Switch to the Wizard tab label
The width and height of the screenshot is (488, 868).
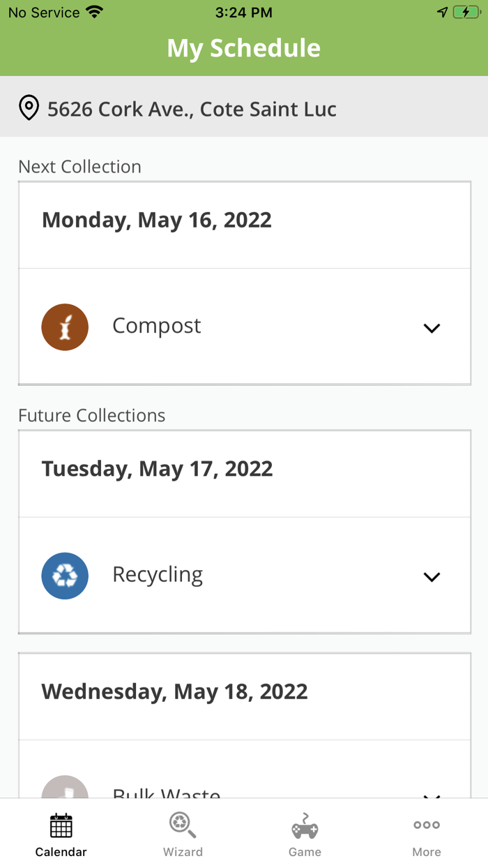183,852
